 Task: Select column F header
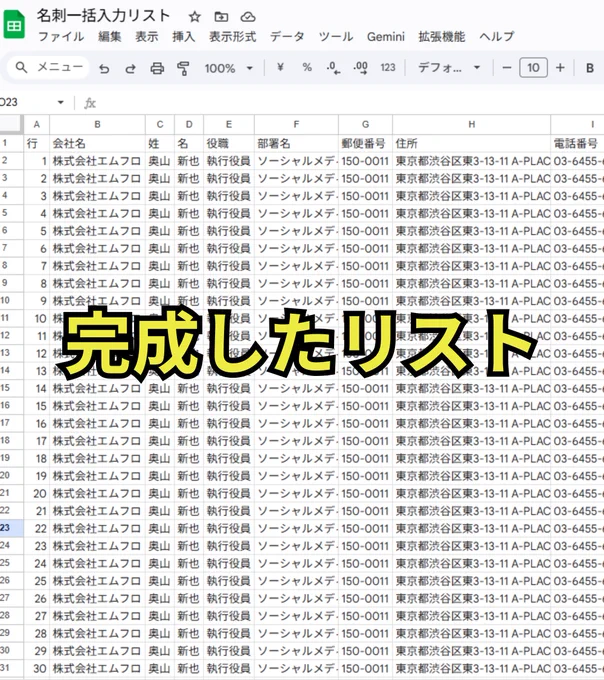coord(297,124)
